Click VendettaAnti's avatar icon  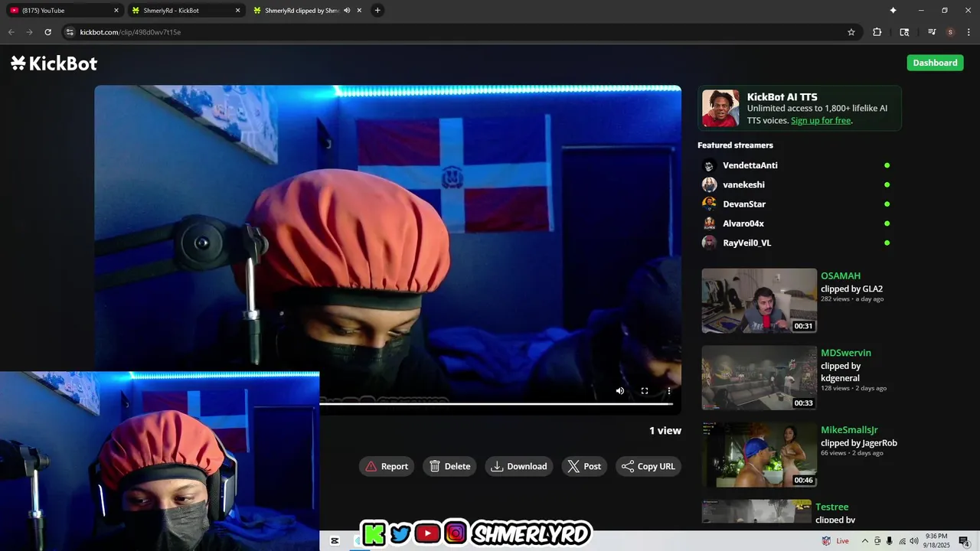tap(710, 165)
